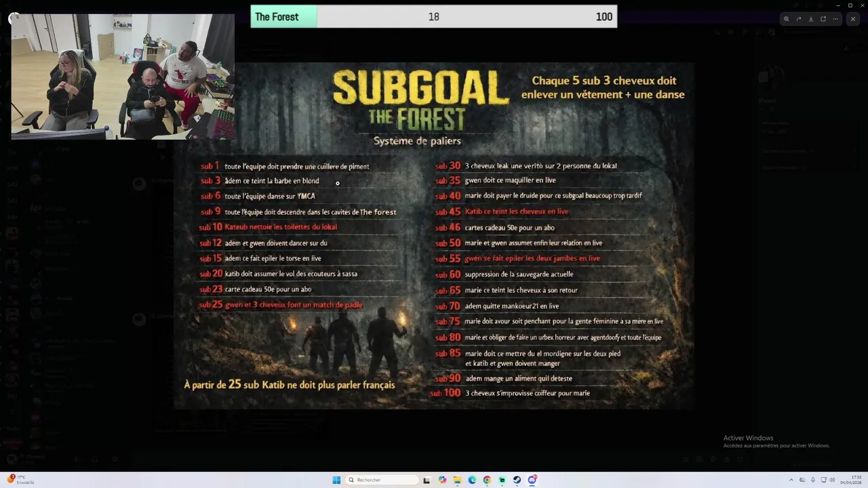Click 'sub 25 gwen et 3 cheveux font un match de padle'

[281, 305]
